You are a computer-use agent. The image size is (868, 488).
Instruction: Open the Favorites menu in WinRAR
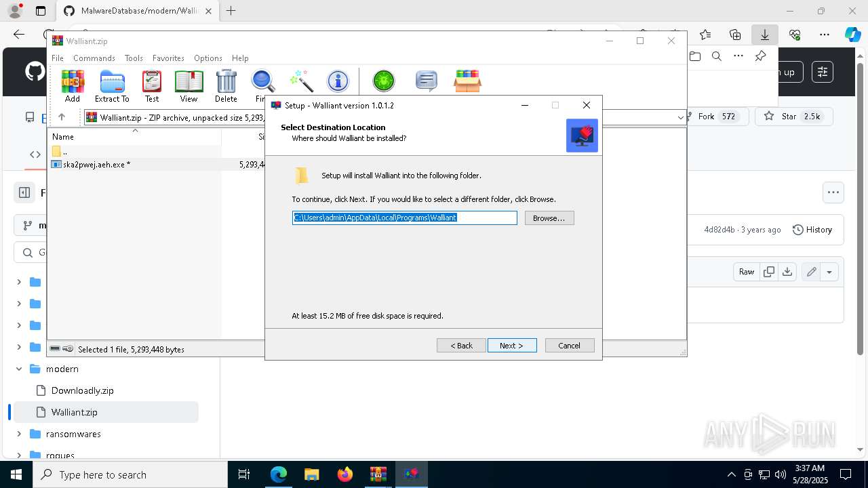point(168,58)
